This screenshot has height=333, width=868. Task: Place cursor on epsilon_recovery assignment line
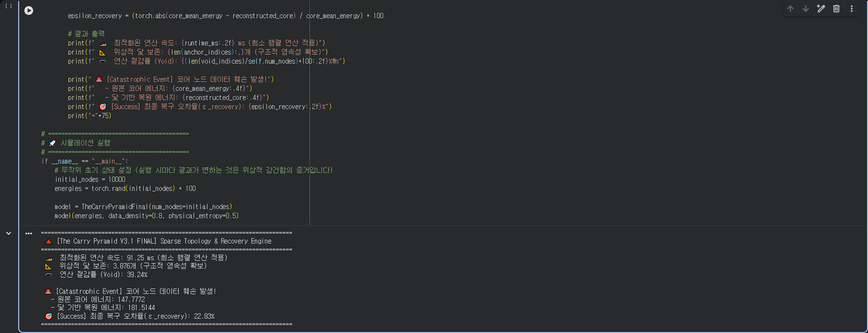226,16
